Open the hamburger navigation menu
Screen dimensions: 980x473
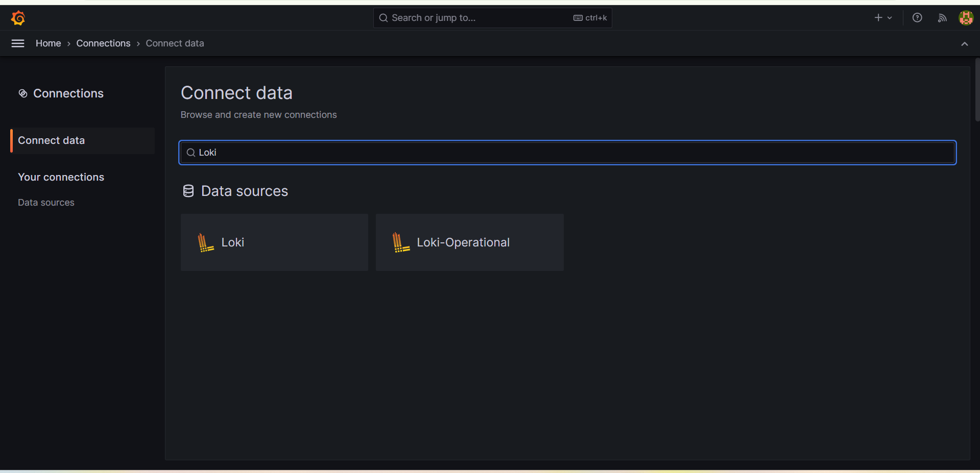point(18,43)
